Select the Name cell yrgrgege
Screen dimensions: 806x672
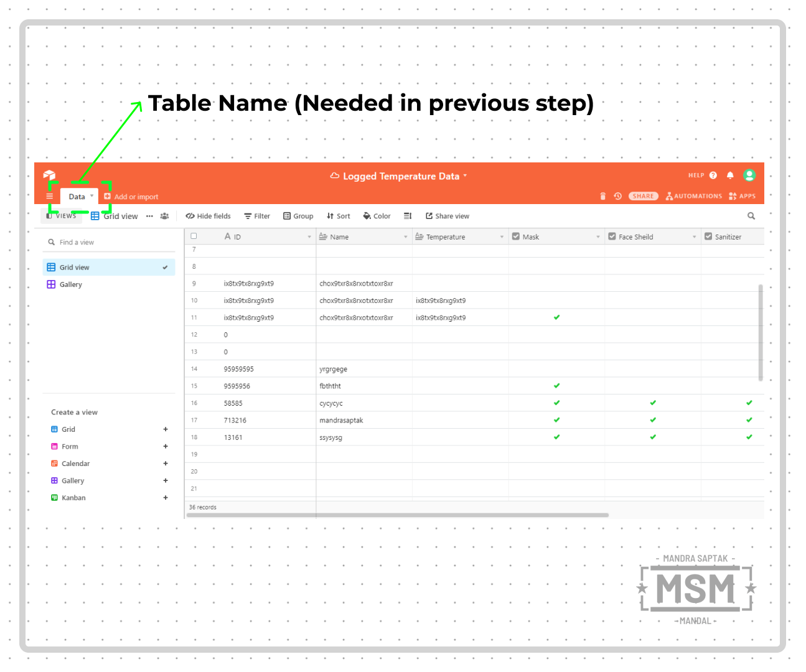364,369
